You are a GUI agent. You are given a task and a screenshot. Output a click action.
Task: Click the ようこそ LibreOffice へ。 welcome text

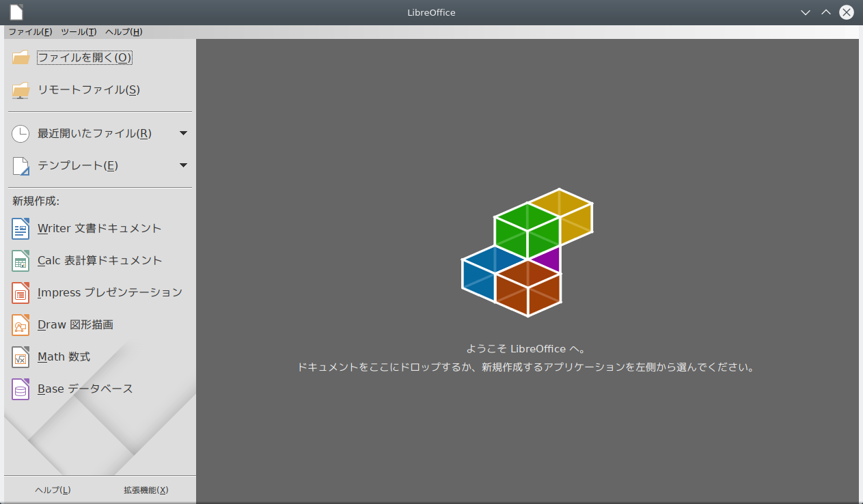tap(526, 349)
